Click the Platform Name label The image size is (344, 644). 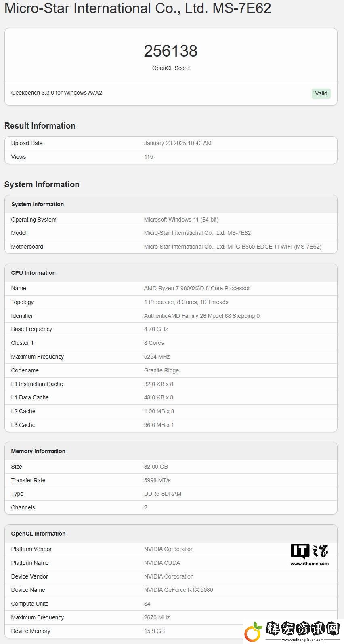pyautogui.click(x=30, y=563)
